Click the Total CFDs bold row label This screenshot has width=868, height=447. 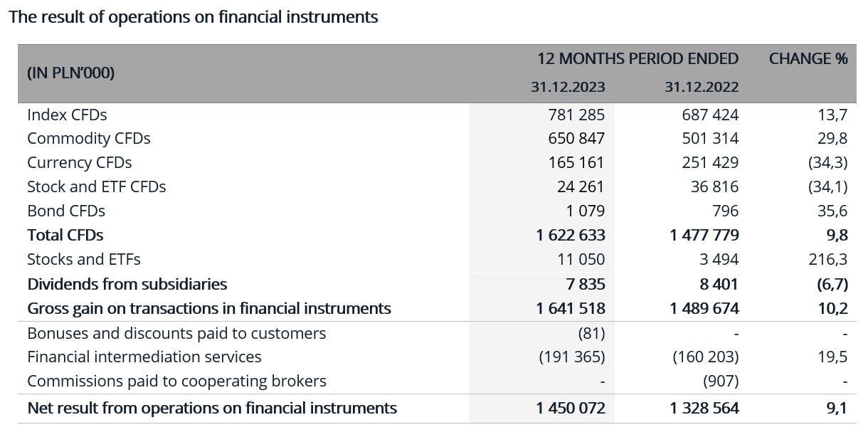pyautogui.click(x=65, y=236)
